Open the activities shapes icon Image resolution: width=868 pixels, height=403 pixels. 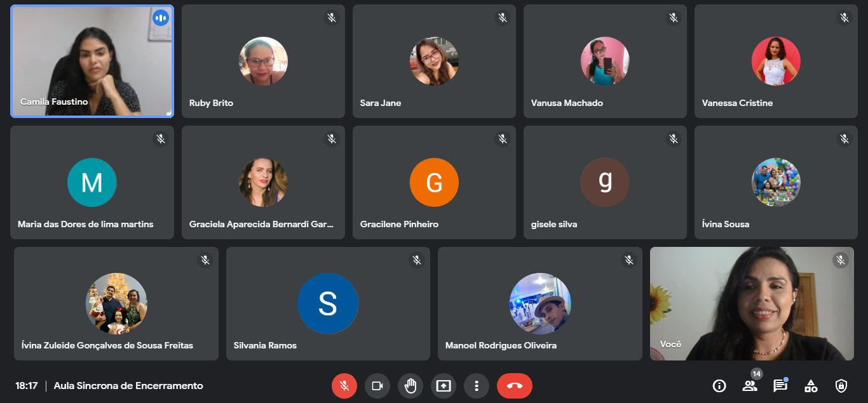point(811,386)
